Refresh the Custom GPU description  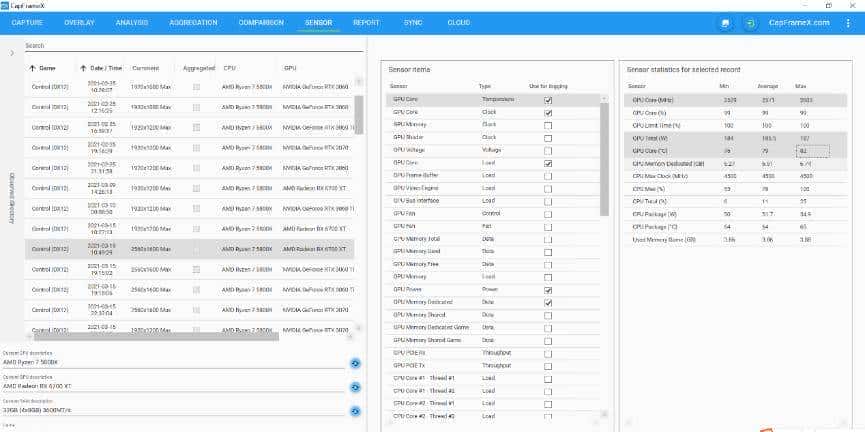(x=355, y=387)
